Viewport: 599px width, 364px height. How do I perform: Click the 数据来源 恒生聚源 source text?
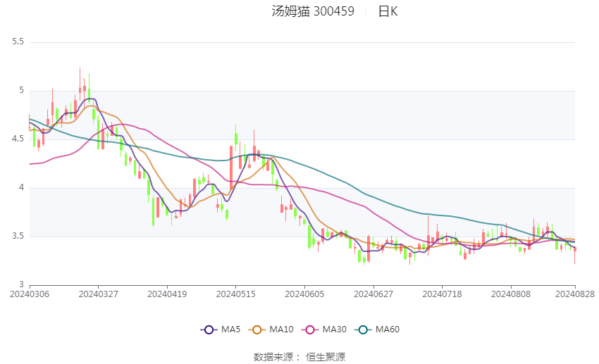[x=299, y=357]
